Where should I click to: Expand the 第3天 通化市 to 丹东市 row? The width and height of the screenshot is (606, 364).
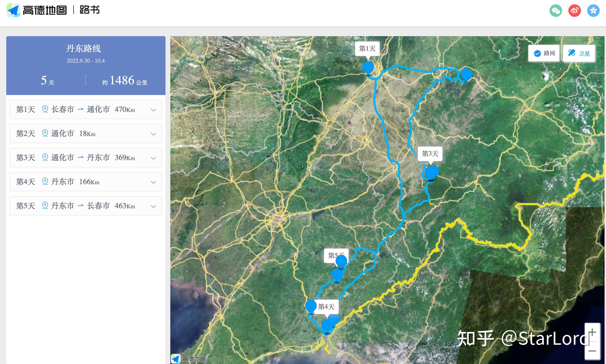[153, 158]
